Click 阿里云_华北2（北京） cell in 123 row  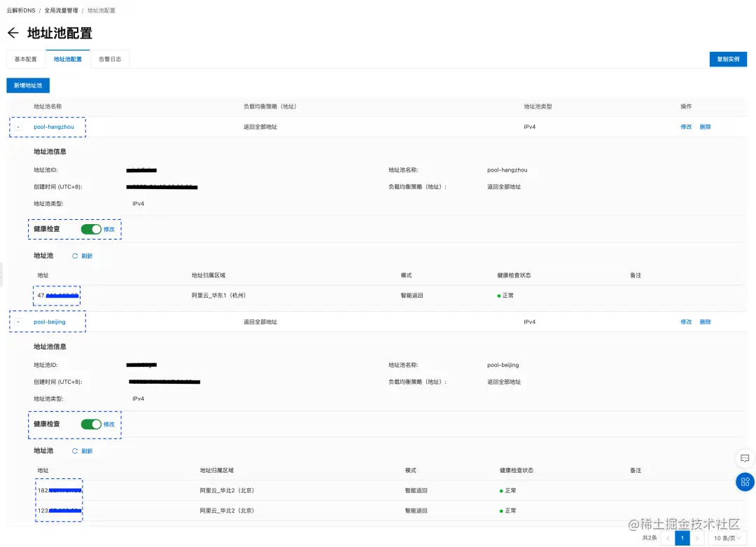(x=227, y=511)
